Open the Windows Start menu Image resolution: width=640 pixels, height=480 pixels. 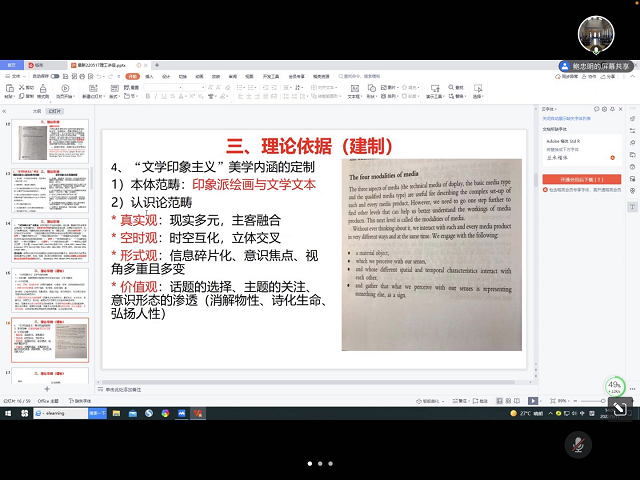click(8, 413)
